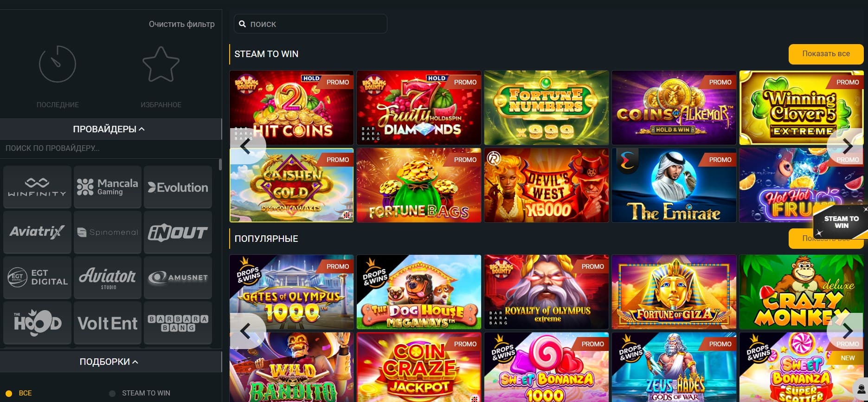
Task: Click the providers list scrollbar
Action: click(x=220, y=164)
